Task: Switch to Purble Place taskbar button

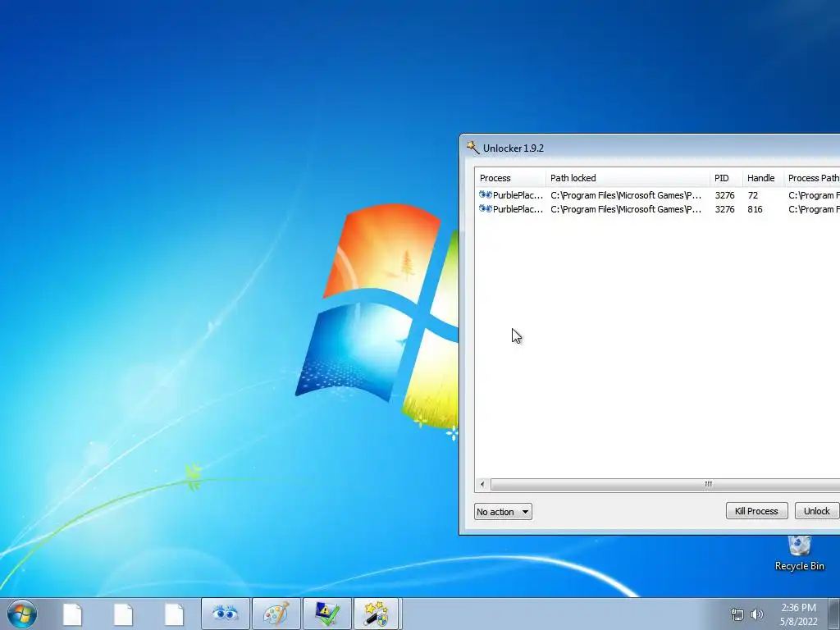Action: tap(226, 614)
